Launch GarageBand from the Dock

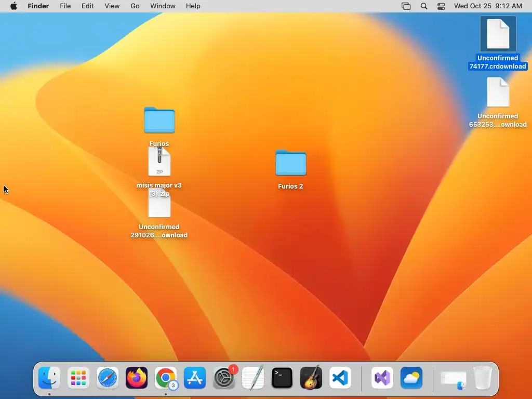(x=311, y=377)
